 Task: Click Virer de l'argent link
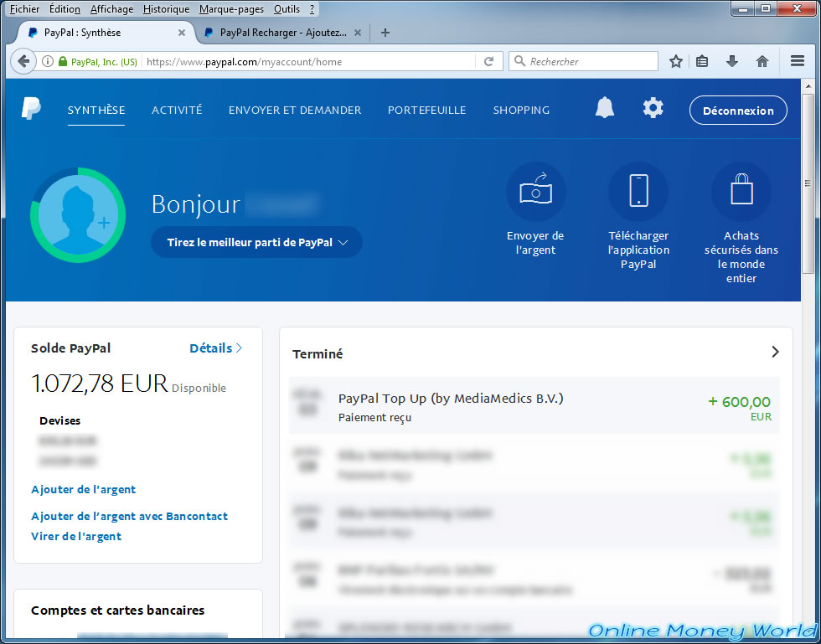coord(76,536)
